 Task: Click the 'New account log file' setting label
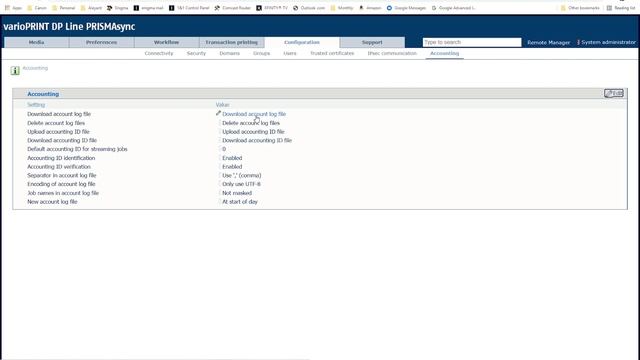click(x=52, y=202)
